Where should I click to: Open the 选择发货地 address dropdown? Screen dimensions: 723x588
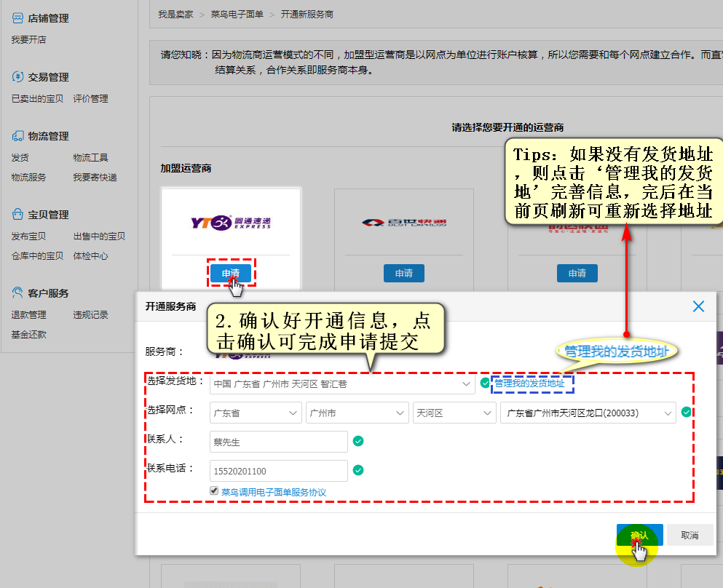point(342,384)
